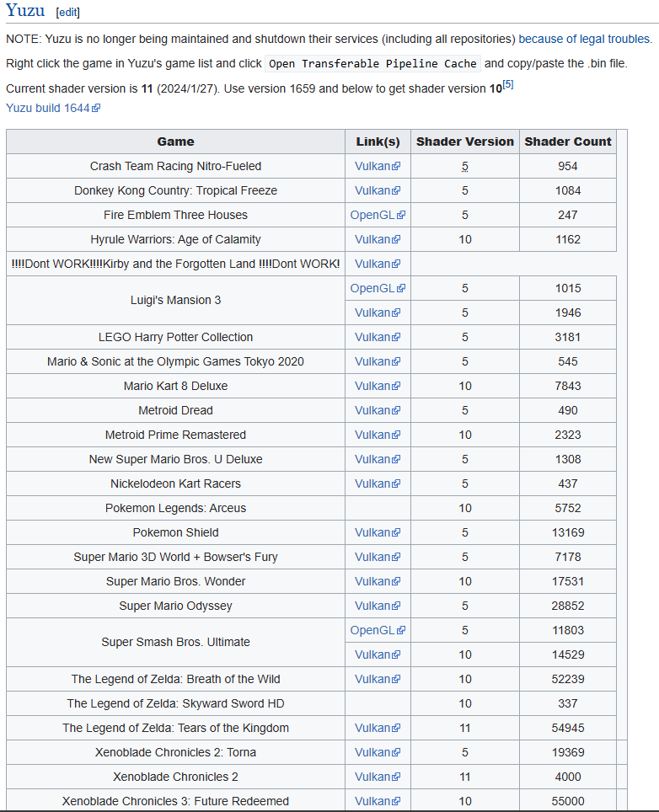659x812 pixels.
Task: Click the shader count 52239 cell
Action: coord(568,679)
